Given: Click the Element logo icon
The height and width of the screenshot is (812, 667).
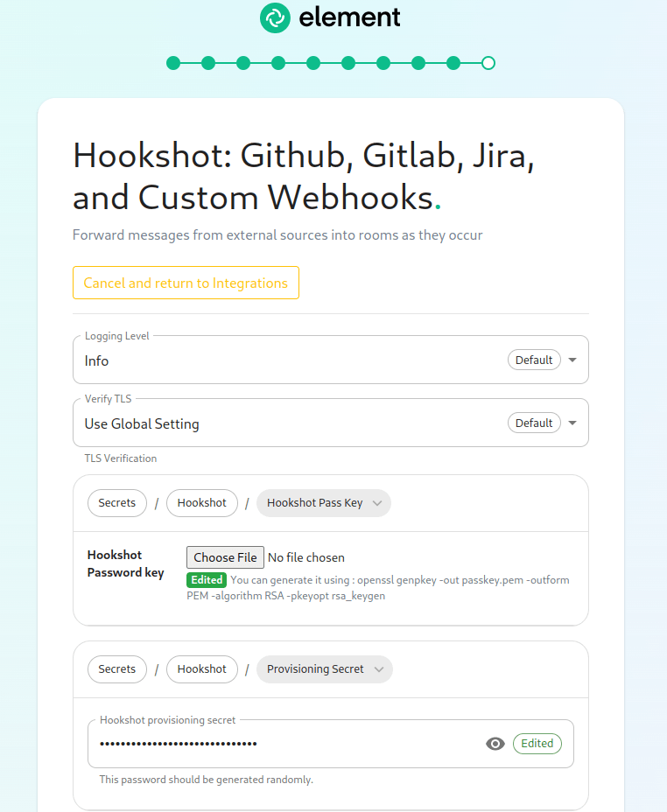Looking at the screenshot, I should coord(275,17).
